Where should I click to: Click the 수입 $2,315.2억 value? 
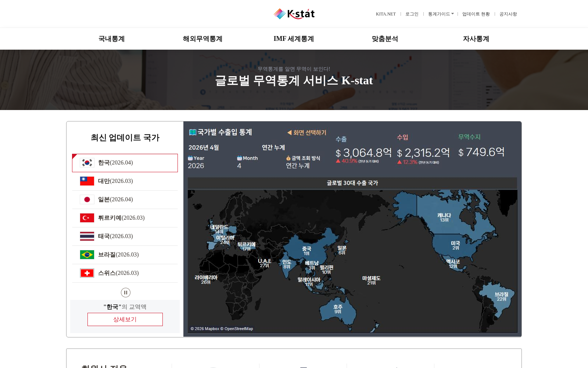(x=423, y=152)
